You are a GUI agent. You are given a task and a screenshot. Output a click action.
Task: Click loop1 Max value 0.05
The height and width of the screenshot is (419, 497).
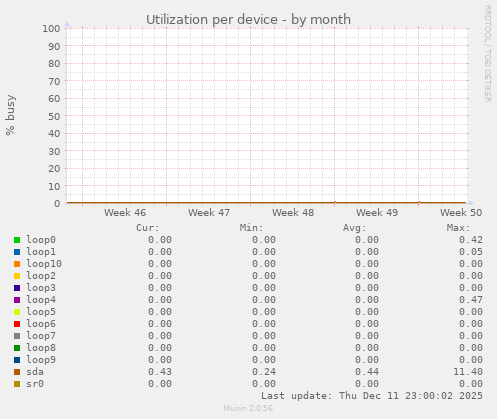(x=471, y=252)
